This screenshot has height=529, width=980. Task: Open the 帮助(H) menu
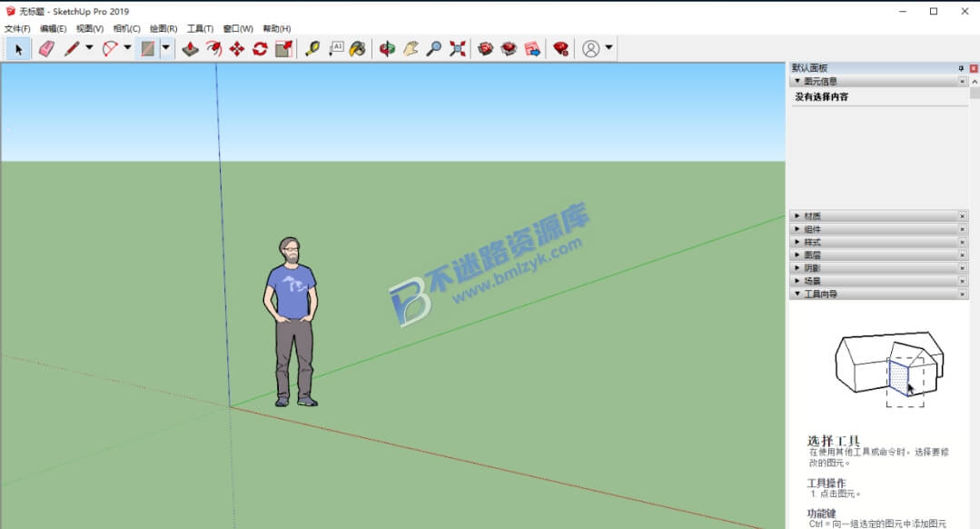pyautogui.click(x=276, y=29)
